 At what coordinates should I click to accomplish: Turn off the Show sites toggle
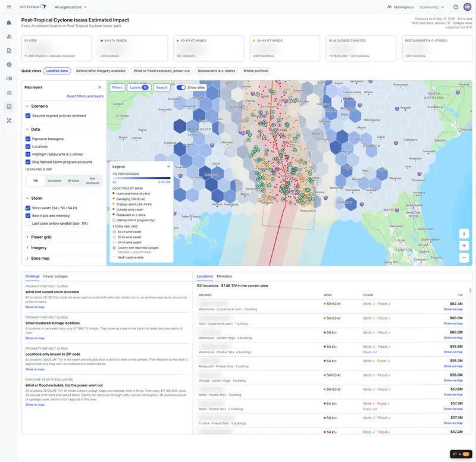tap(181, 87)
